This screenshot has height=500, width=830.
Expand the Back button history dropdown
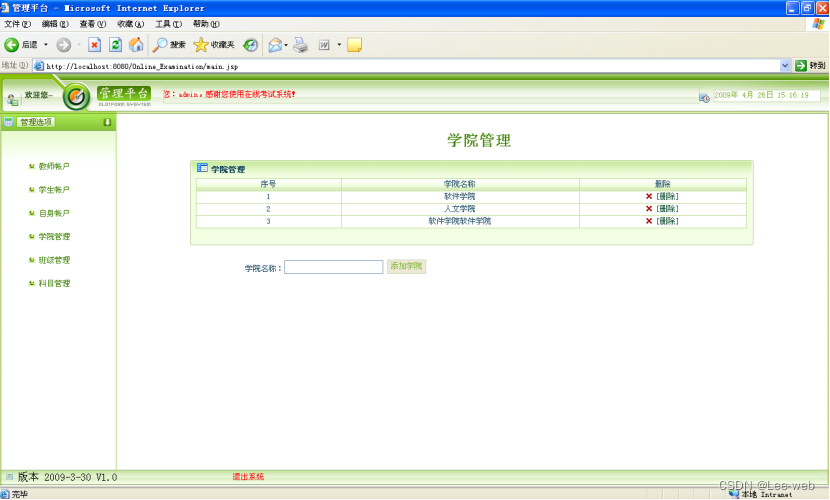pos(46,45)
